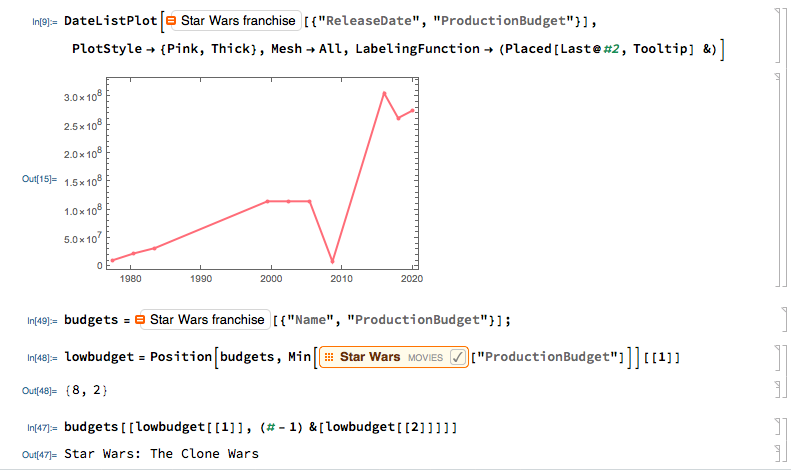Click the orange entity icon in budgets assignment
The height and width of the screenshot is (470, 791).
coord(140,320)
